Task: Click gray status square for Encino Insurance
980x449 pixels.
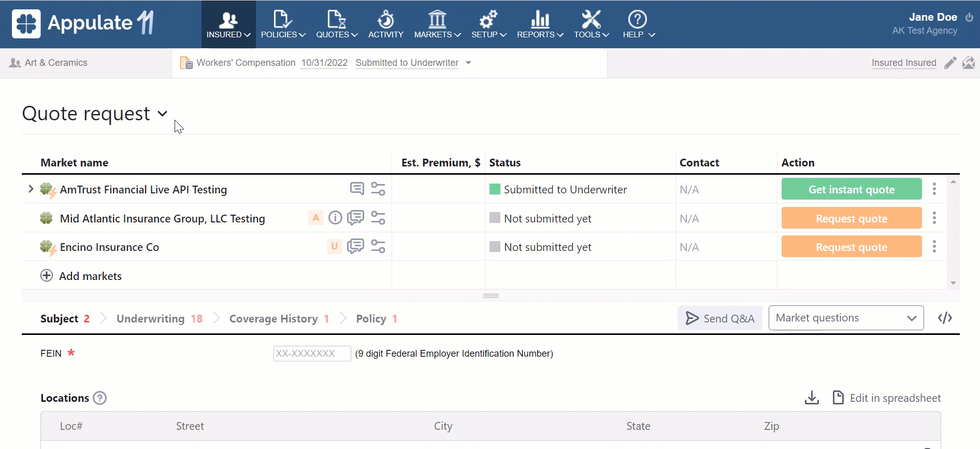Action: tap(495, 246)
